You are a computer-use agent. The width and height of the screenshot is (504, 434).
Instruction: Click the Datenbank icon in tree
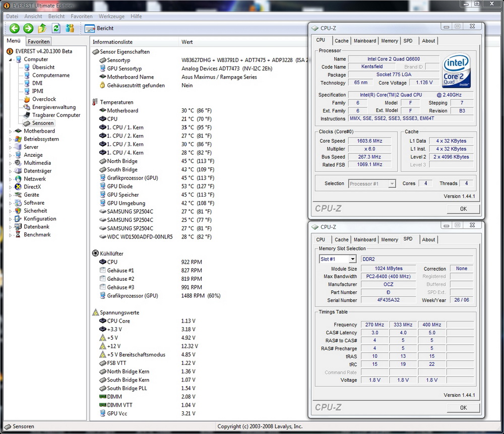18,227
